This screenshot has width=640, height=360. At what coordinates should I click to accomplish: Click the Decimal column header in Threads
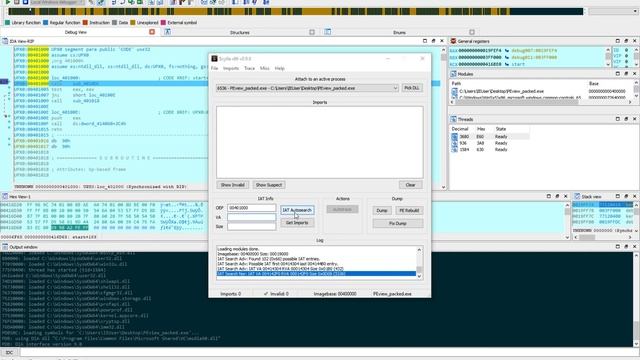point(460,129)
